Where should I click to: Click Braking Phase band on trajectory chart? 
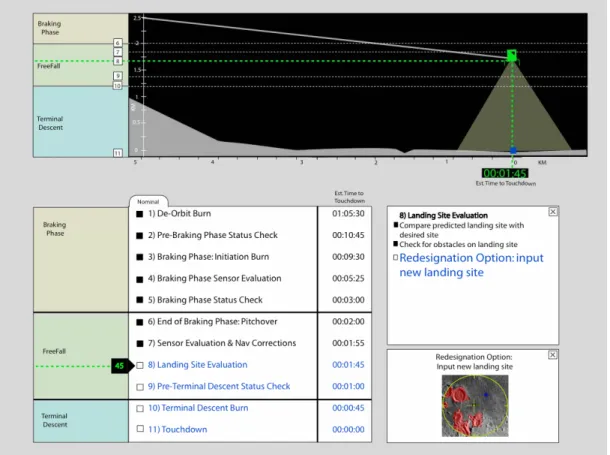point(81,28)
